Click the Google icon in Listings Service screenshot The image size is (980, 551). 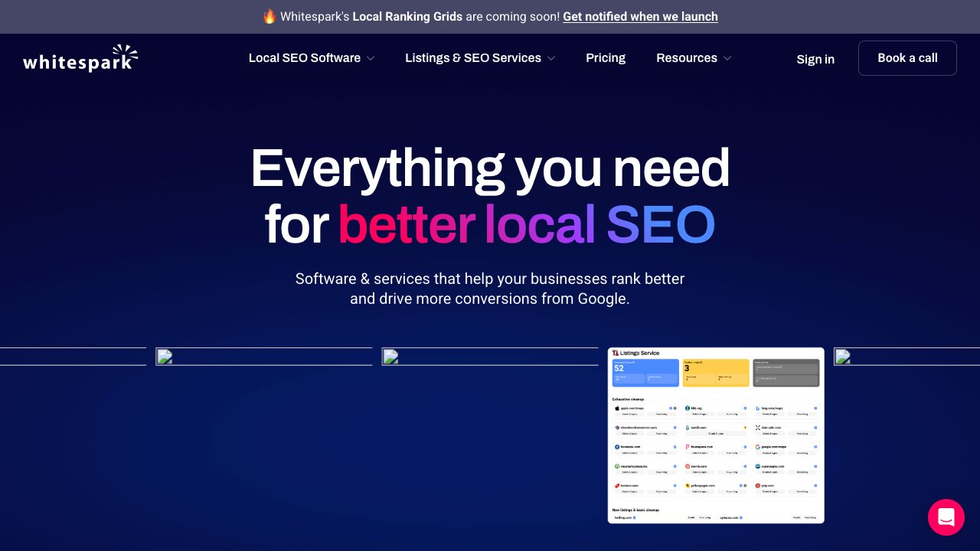(x=757, y=446)
